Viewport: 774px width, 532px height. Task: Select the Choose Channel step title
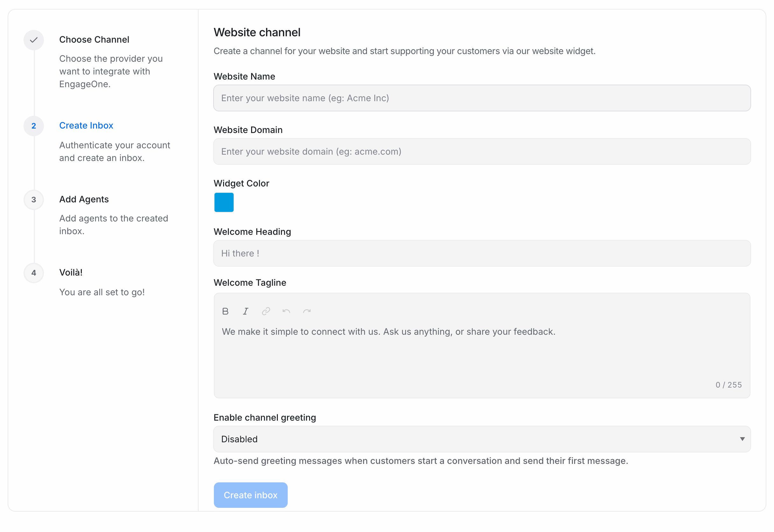coord(94,40)
